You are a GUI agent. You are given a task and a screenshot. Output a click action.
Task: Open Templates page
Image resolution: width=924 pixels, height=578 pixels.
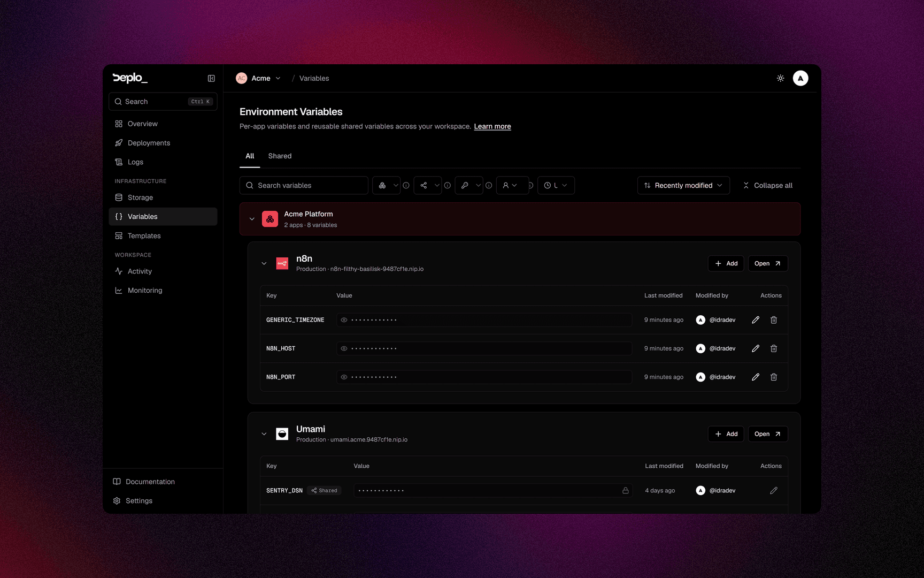tap(163, 236)
